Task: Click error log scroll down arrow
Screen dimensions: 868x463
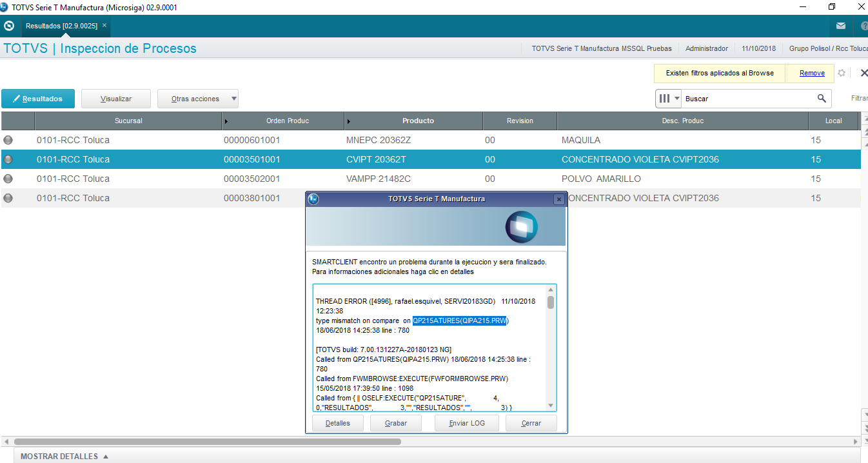Action: (x=551, y=406)
